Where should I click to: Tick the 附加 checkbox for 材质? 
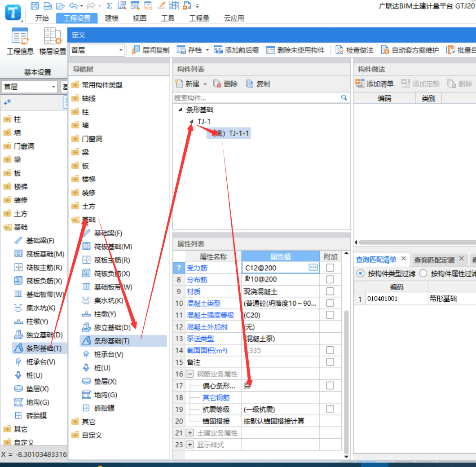pos(330,291)
